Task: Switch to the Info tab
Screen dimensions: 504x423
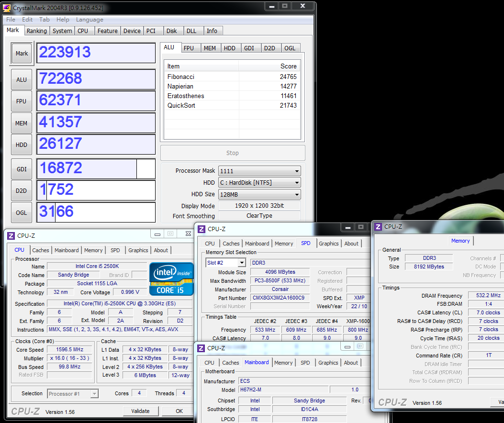Action: 212,31
